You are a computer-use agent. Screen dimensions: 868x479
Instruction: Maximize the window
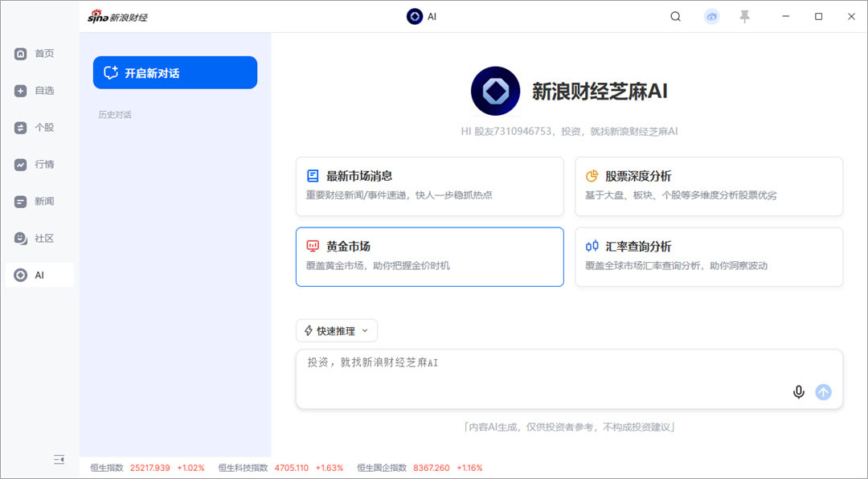(819, 17)
